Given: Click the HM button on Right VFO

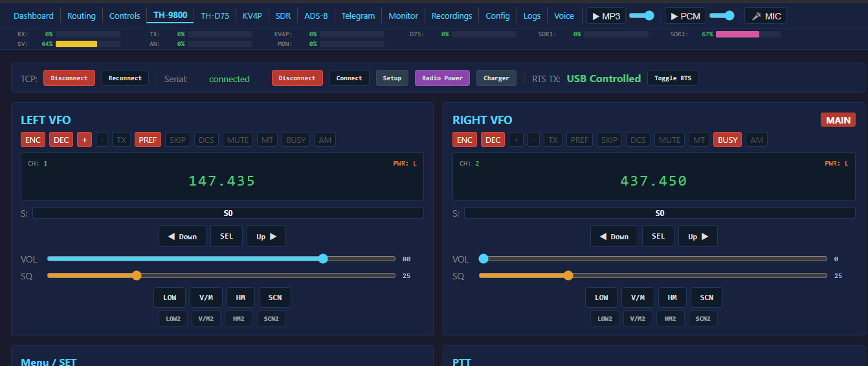Looking at the screenshot, I should [673, 297].
